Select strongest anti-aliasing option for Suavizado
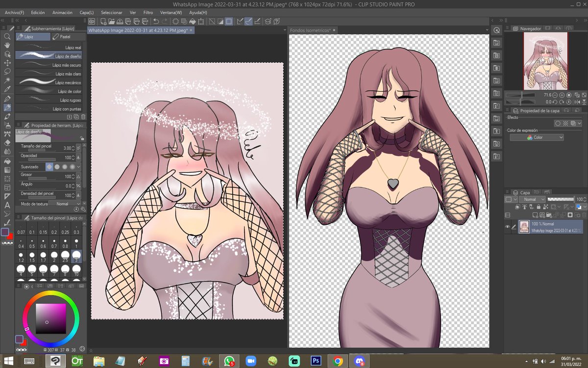 [73, 167]
